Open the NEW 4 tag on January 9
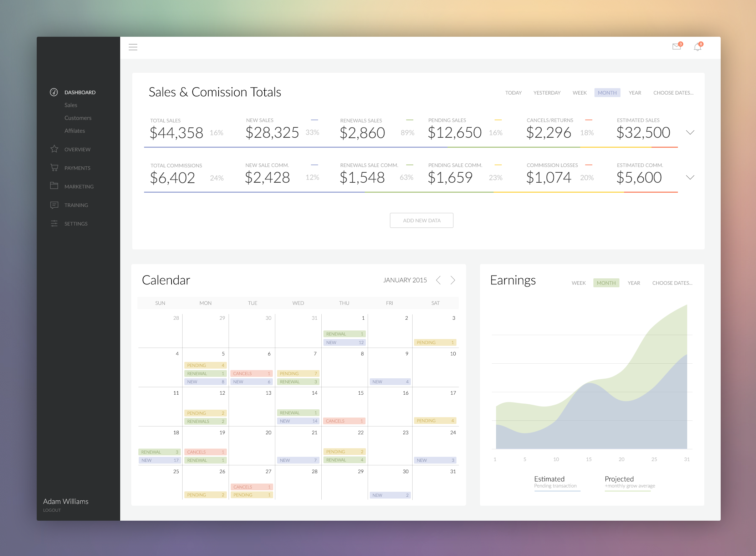The image size is (756, 556). (x=390, y=381)
